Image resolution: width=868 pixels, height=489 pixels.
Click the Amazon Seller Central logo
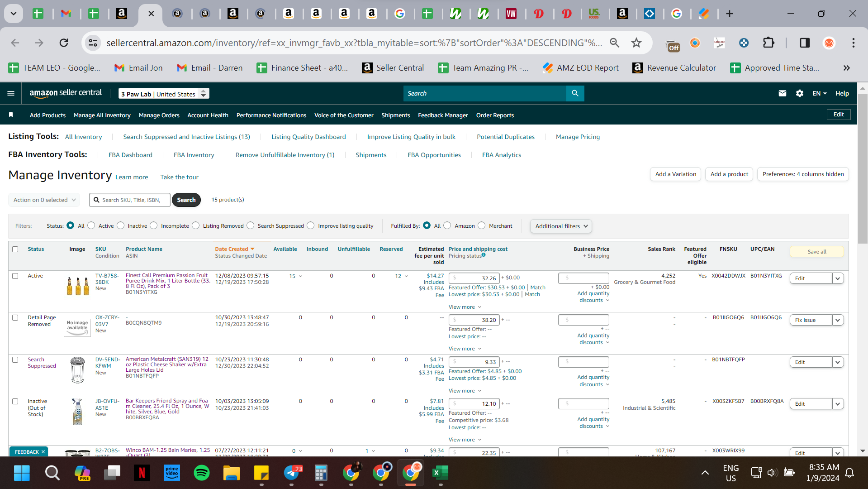pos(66,93)
